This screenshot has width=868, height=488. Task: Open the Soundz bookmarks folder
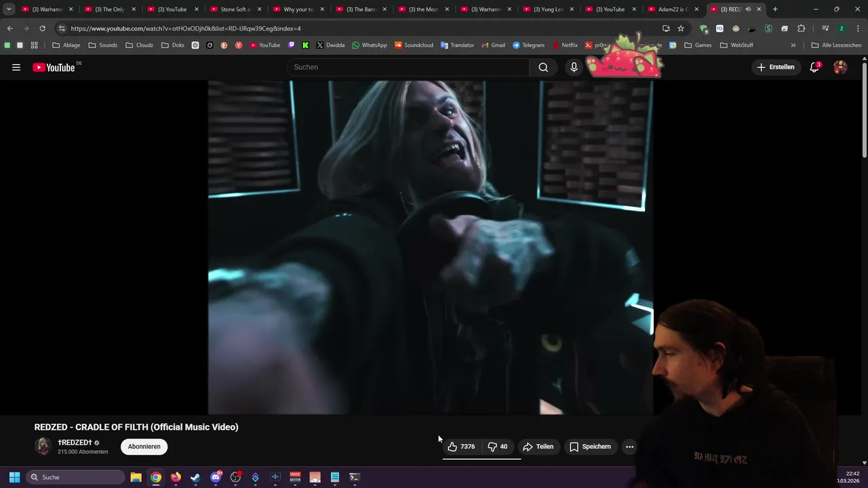(102, 45)
